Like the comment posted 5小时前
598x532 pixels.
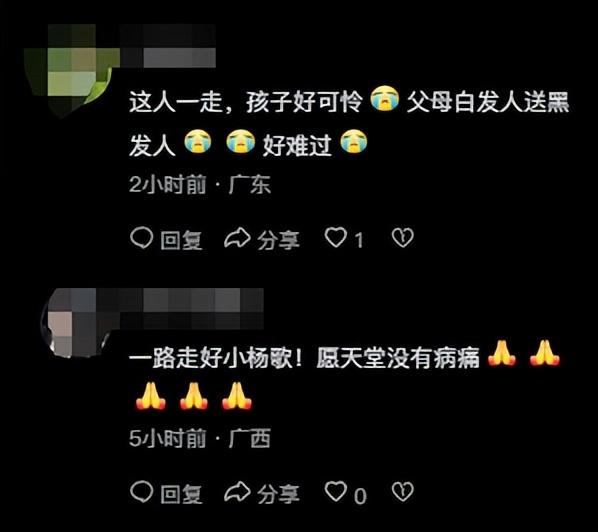point(336,491)
